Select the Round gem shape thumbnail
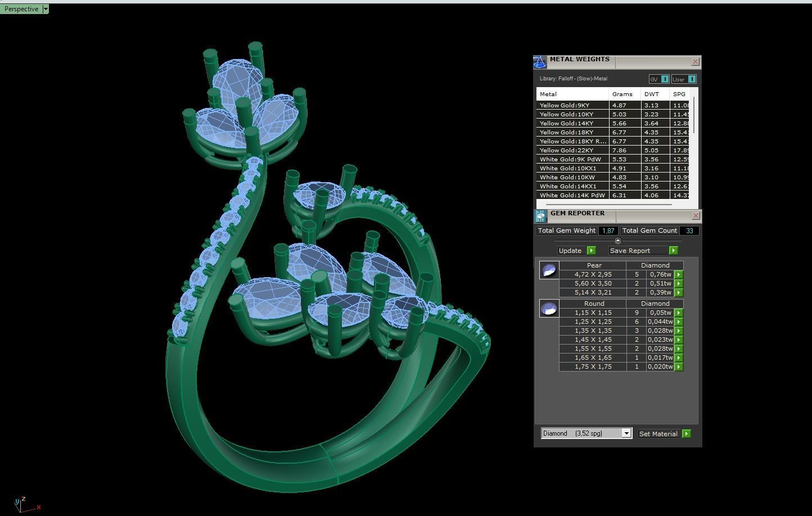The height and width of the screenshot is (516, 812). [549, 308]
